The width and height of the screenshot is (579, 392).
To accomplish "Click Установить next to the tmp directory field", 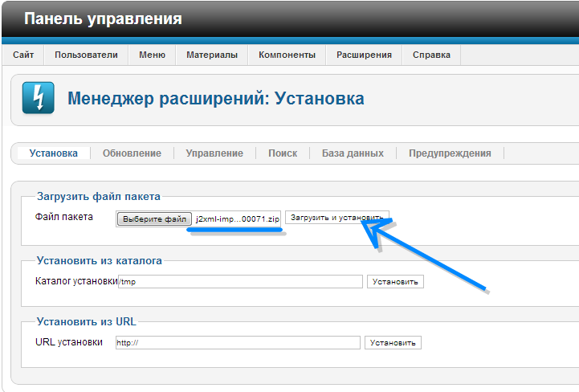I will click(x=395, y=282).
